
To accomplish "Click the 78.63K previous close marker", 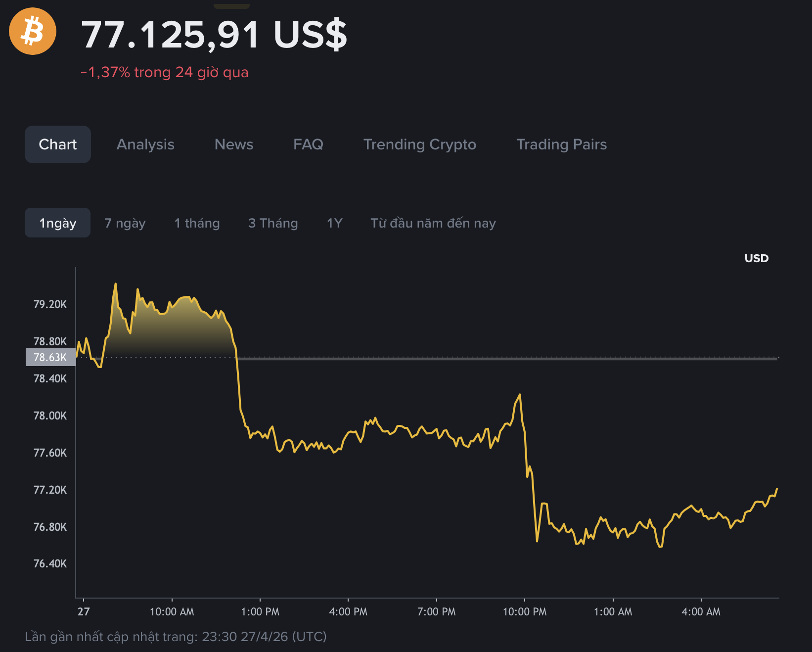I will (49, 357).
